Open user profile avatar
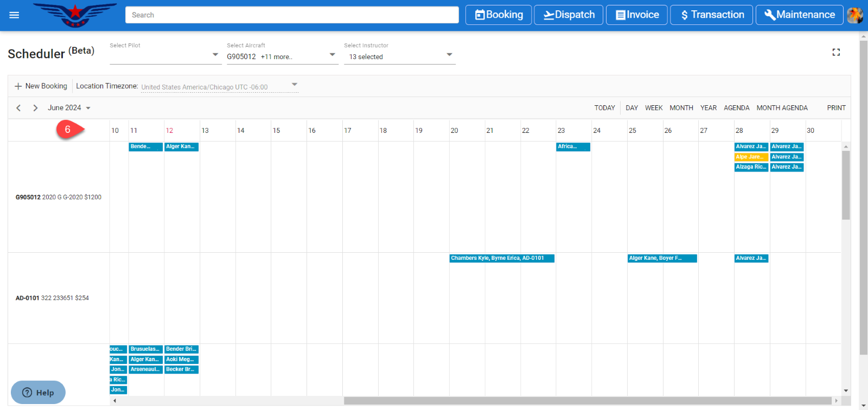 click(x=855, y=15)
